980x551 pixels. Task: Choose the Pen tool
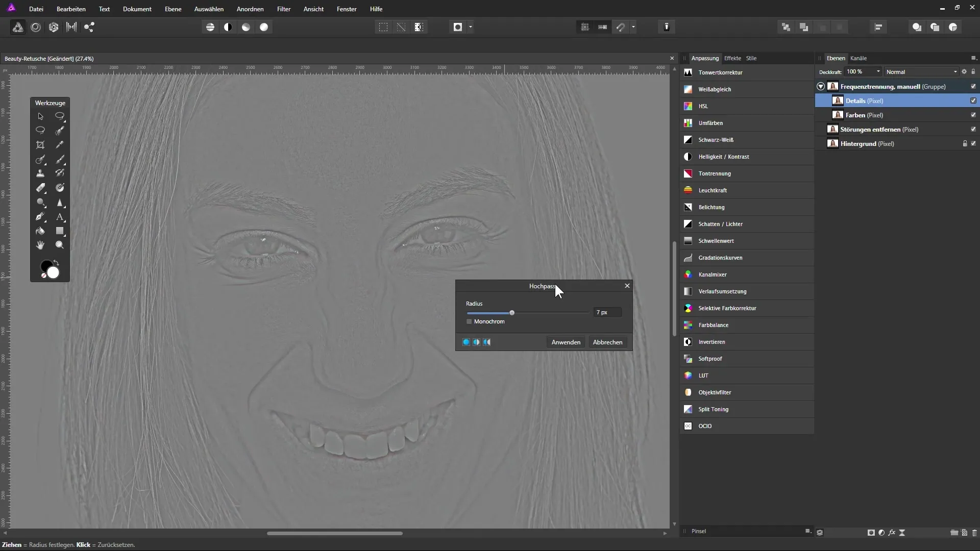click(40, 217)
